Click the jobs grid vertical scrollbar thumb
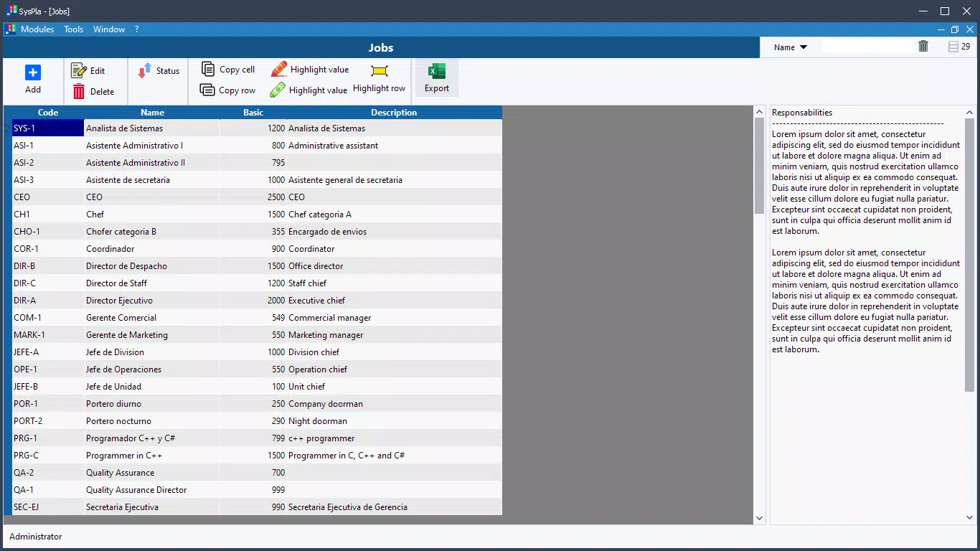The height and width of the screenshot is (551, 980). (x=760, y=165)
